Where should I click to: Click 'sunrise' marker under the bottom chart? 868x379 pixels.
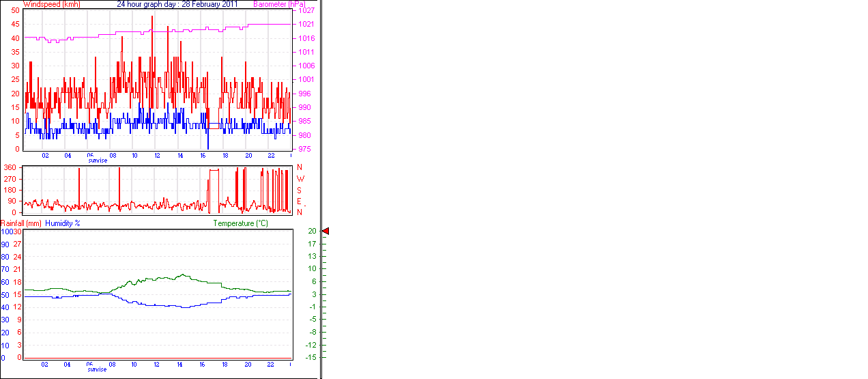click(x=97, y=369)
